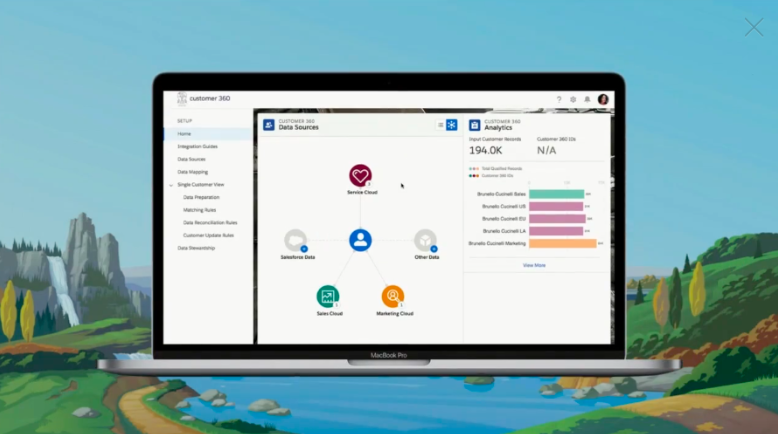Click the Other Data label text
The height and width of the screenshot is (434, 778).
click(427, 257)
